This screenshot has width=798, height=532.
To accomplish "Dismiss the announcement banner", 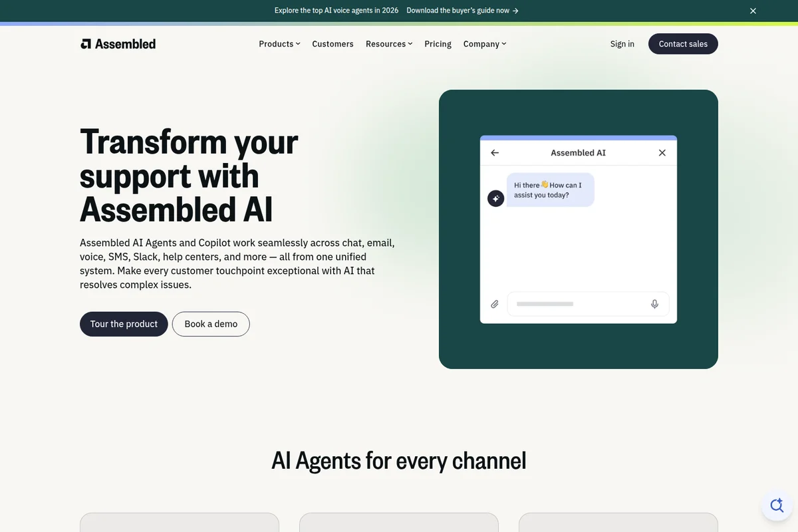I will (x=753, y=11).
